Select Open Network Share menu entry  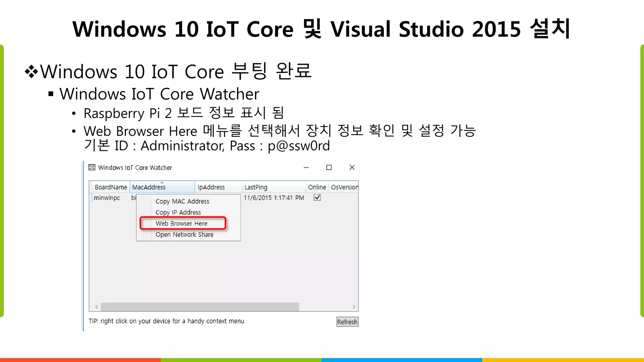[184, 235]
